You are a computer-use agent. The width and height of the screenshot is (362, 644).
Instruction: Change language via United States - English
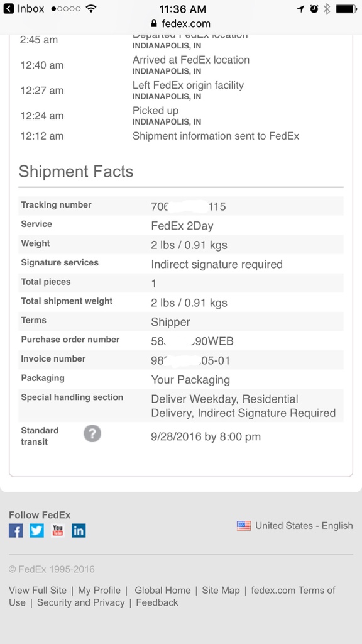(304, 526)
